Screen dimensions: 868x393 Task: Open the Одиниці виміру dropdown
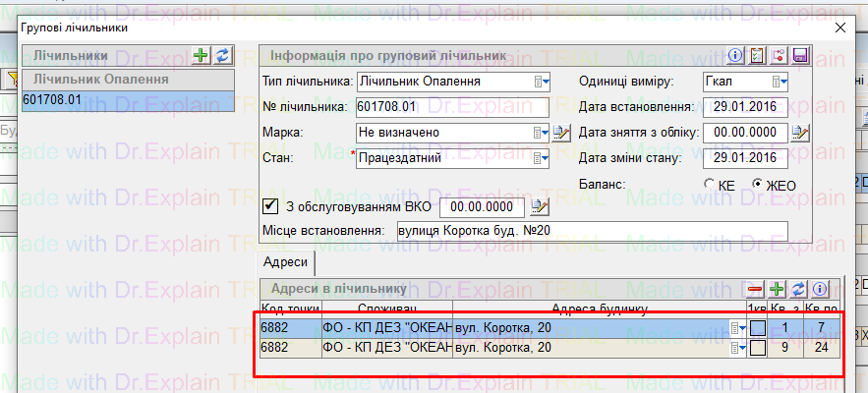(x=780, y=81)
